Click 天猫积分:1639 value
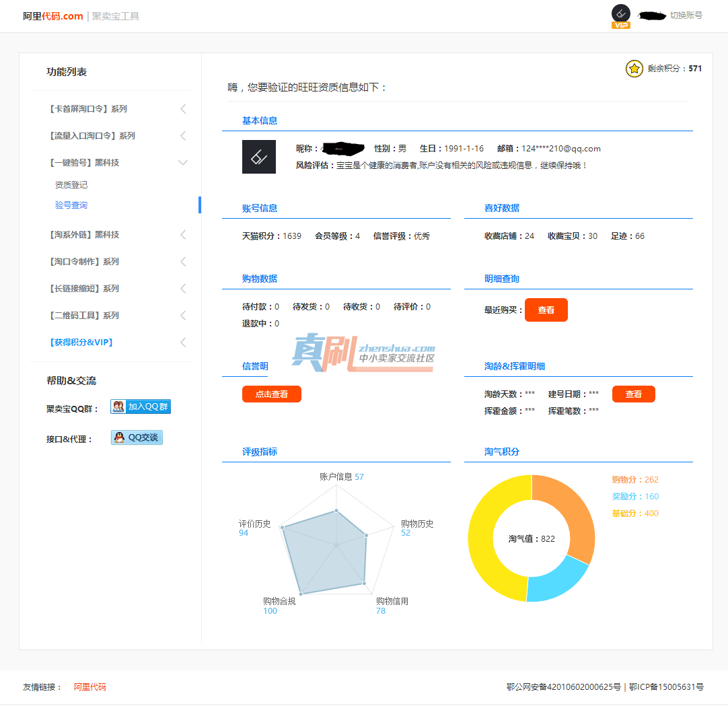The width and height of the screenshot is (728, 706). click(272, 236)
